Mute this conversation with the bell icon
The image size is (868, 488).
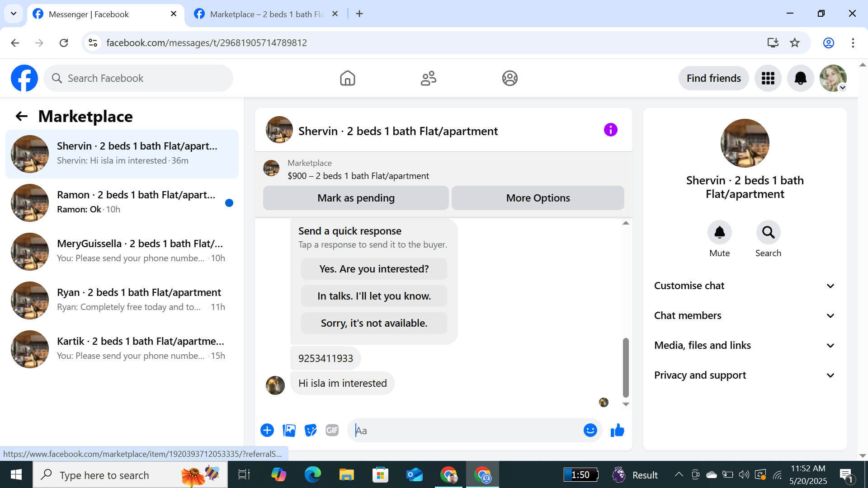pos(719,232)
